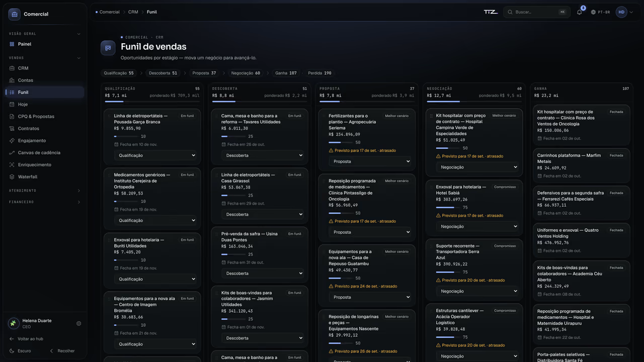Screen dimensions: 644x362
Task: Click the Comercial briefcase logo icon
Action: (14, 14)
